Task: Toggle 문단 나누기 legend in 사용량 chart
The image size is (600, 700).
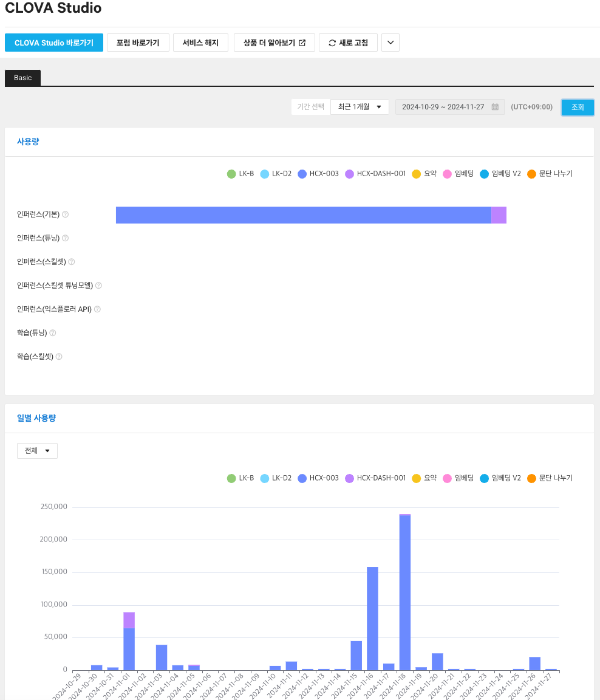Action: coord(550,174)
